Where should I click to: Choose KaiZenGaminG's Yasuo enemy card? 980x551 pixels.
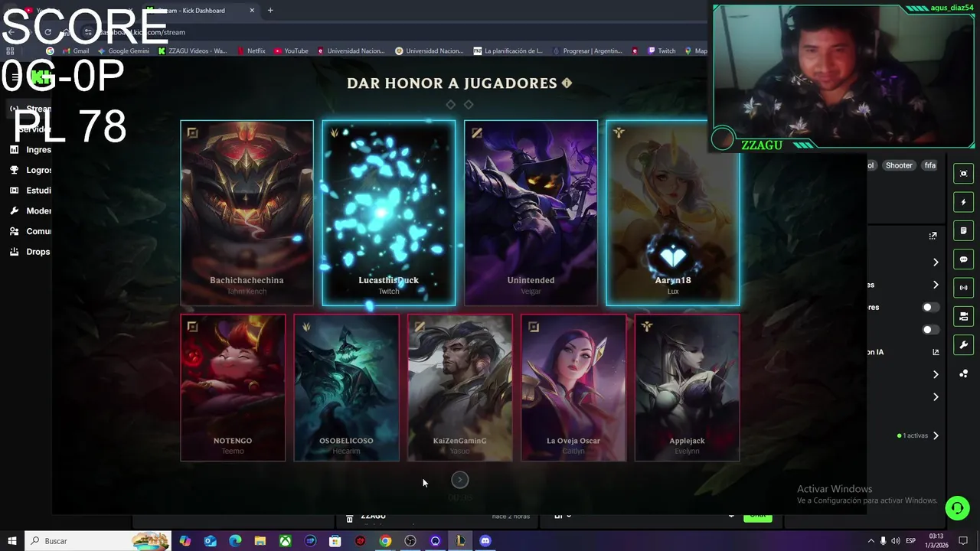[459, 388]
